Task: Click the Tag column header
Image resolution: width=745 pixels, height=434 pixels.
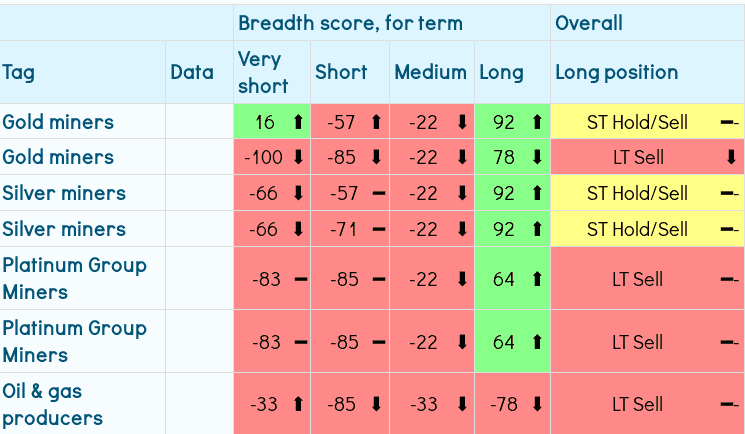Action: 18,72
